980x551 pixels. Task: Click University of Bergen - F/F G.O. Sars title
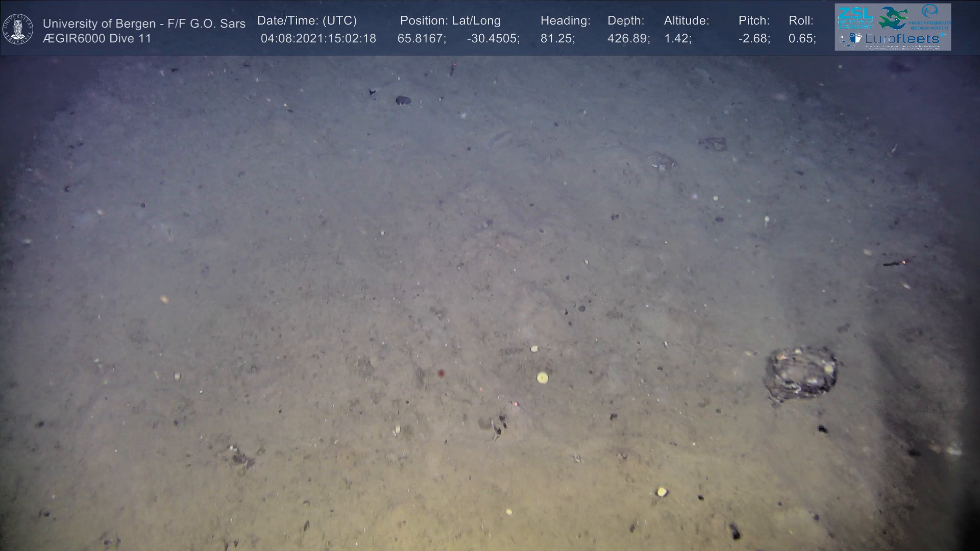pos(144,23)
